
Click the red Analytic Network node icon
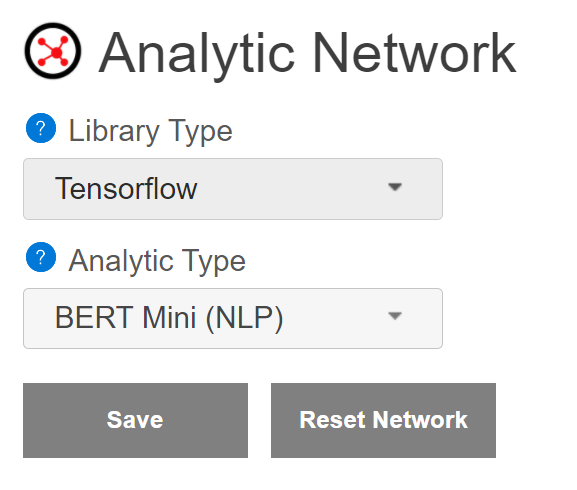pos(53,52)
